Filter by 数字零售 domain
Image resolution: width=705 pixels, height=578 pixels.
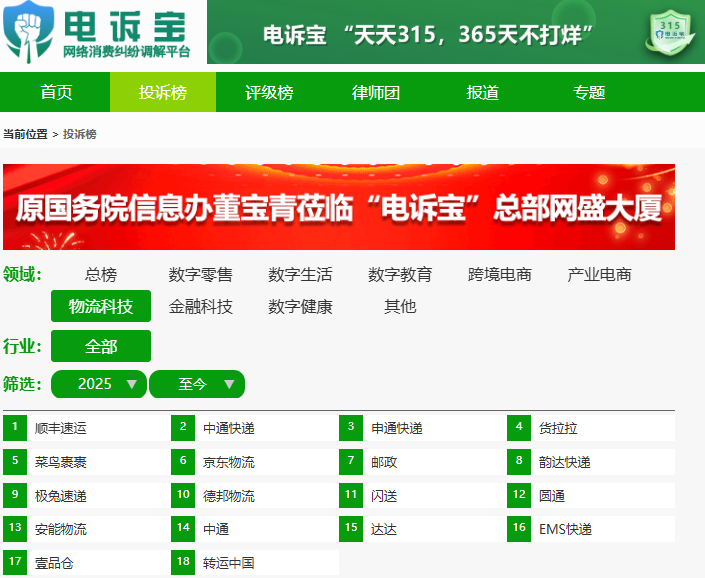pyautogui.click(x=201, y=274)
